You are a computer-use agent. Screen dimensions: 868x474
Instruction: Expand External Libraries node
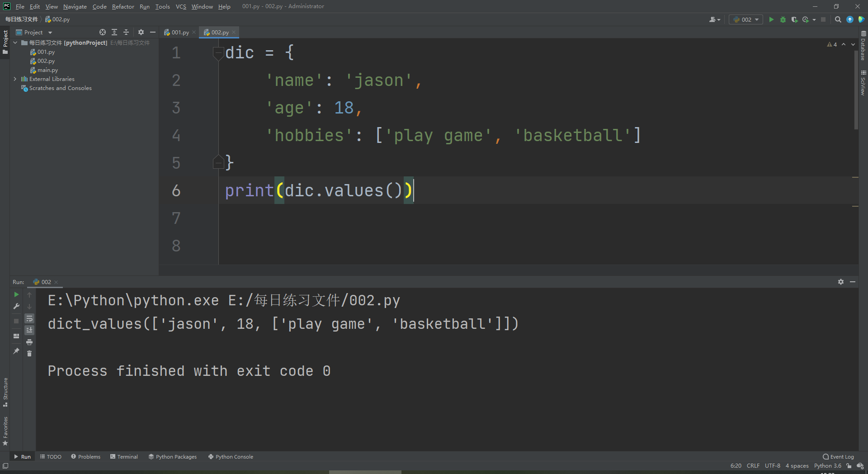click(15, 79)
